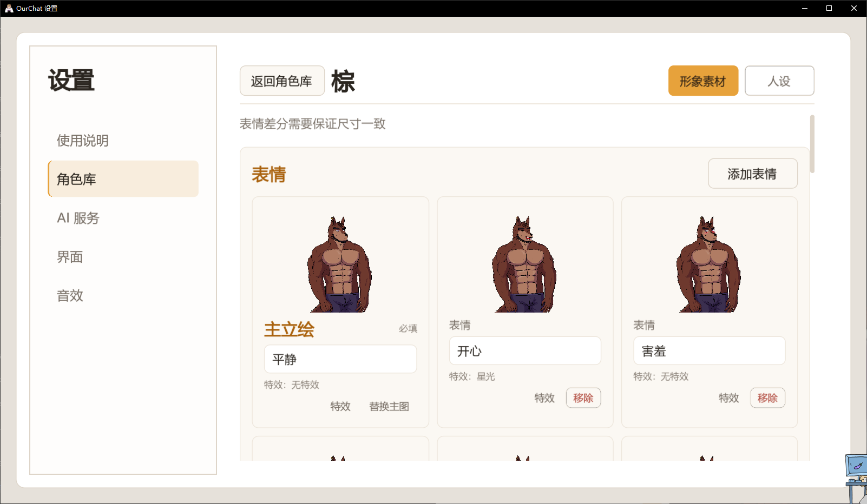The width and height of the screenshot is (867, 504).
Task: Minimize the OurChat 设置 window
Action: coord(805,8)
